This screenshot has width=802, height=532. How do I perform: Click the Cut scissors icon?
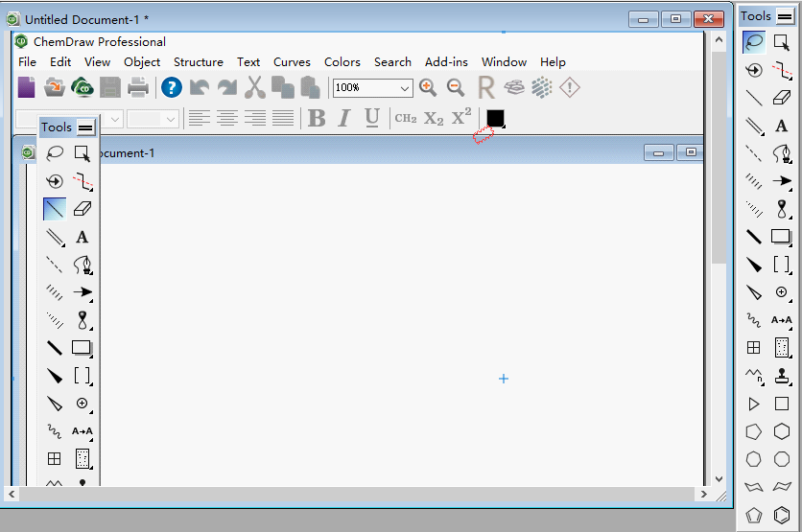tap(254, 88)
